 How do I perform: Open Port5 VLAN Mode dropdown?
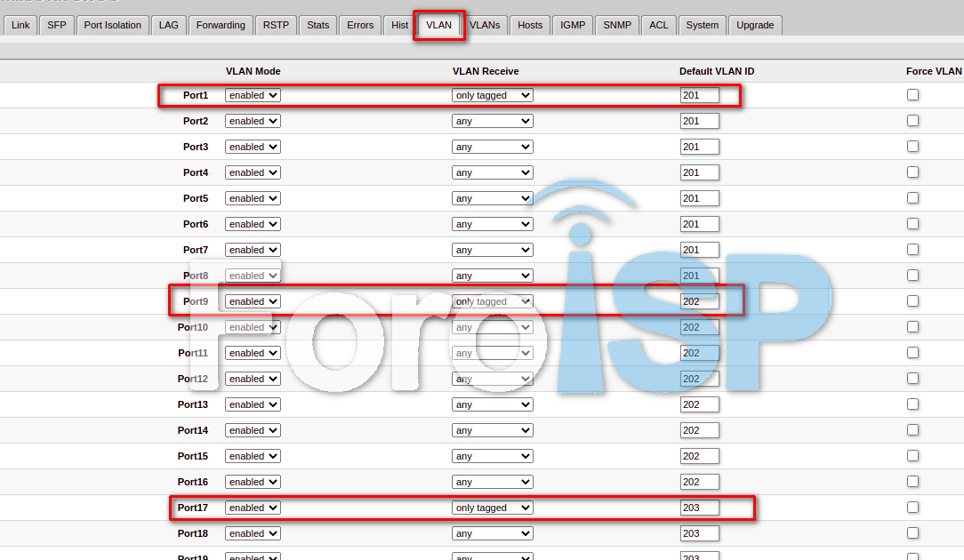tap(253, 198)
